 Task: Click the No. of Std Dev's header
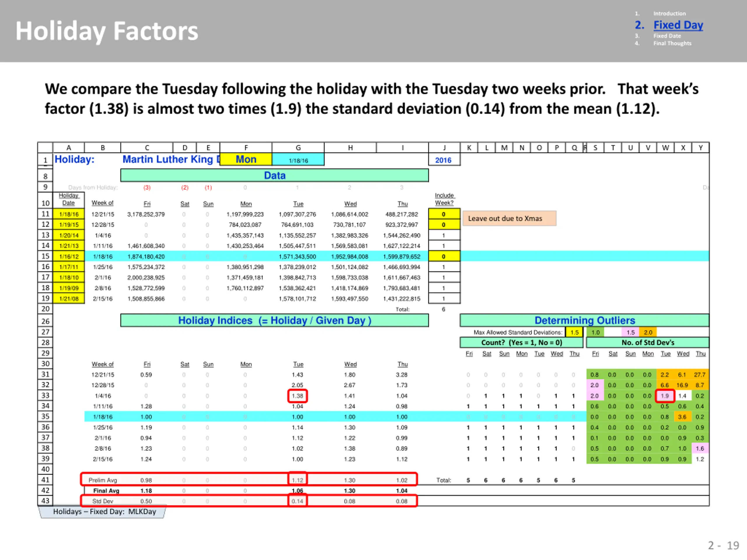click(x=648, y=343)
